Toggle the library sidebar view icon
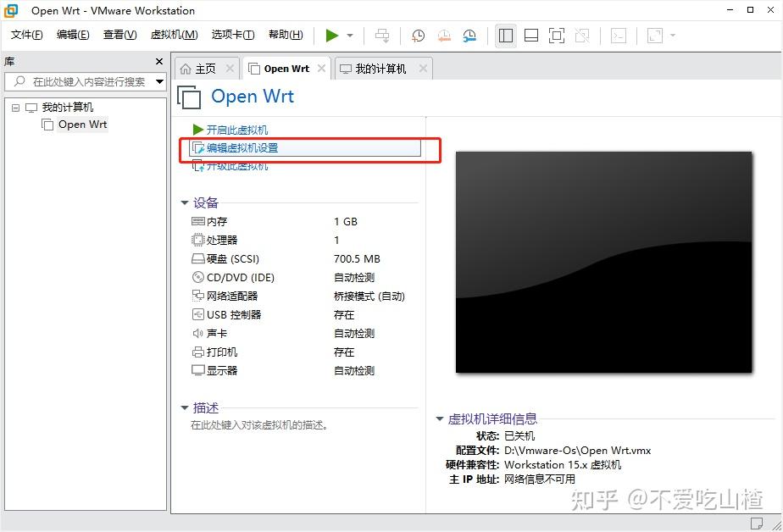 (505, 36)
